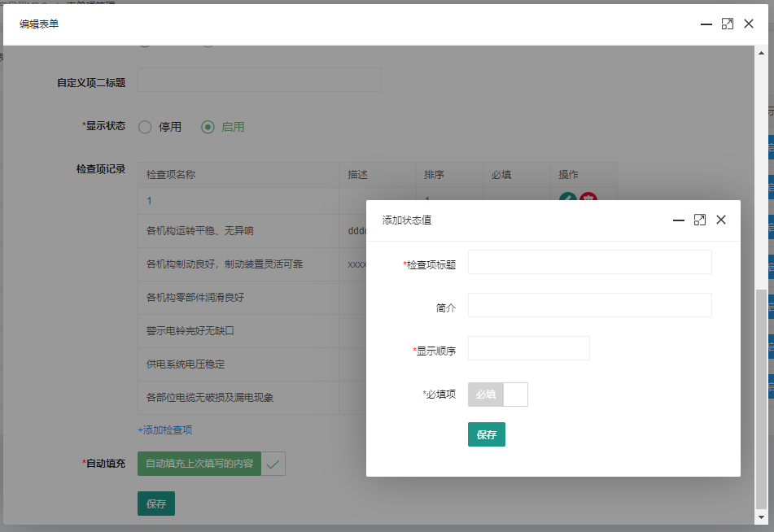Toggle the 自动填充上次填写的内容 checkbox

pos(273,464)
